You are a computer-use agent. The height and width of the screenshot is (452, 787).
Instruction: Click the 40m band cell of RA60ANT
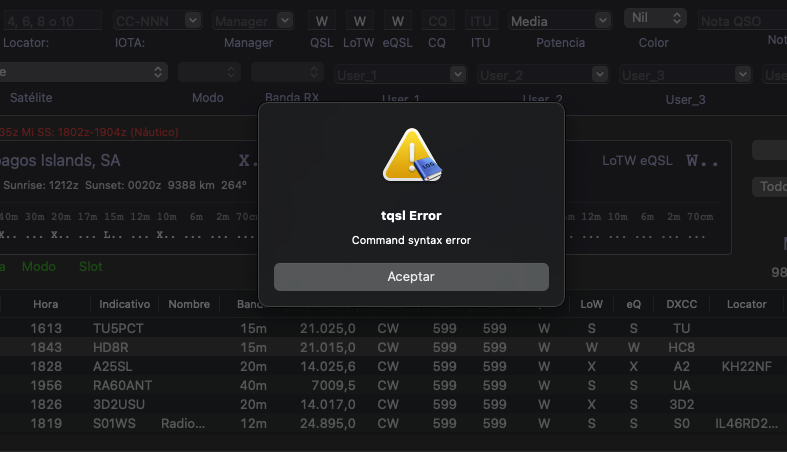coord(253,385)
